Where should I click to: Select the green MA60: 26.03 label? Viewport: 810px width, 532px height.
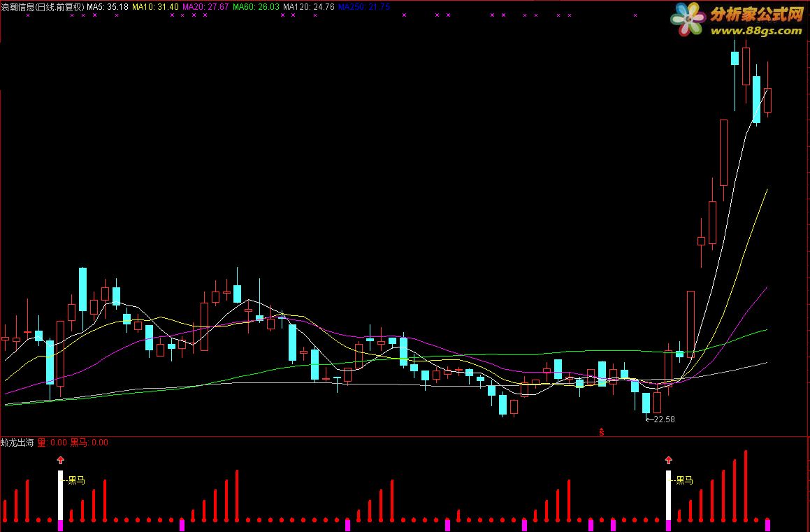click(256, 7)
